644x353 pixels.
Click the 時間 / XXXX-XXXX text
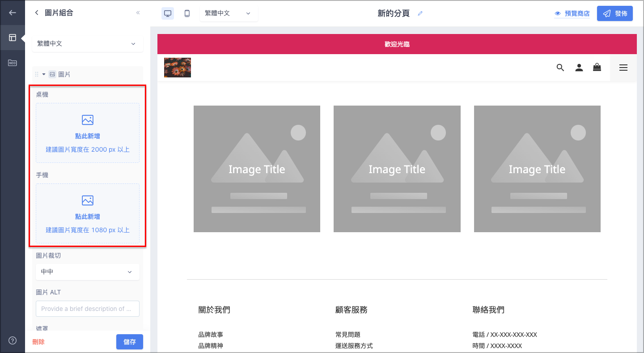pyautogui.click(x=497, y=346)
